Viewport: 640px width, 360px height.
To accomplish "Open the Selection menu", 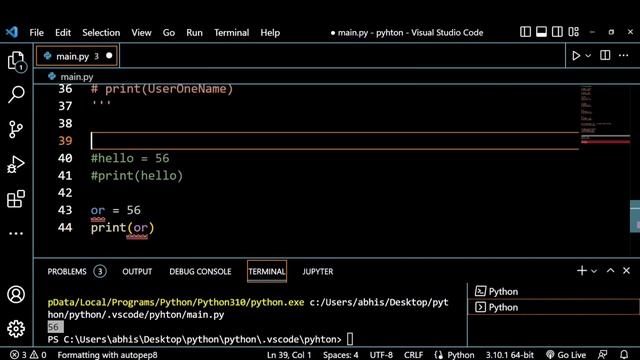I will coord(101,33).
